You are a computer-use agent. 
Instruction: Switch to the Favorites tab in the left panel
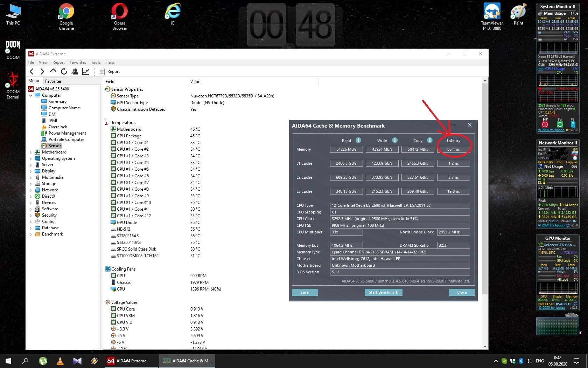coord(53,81)
